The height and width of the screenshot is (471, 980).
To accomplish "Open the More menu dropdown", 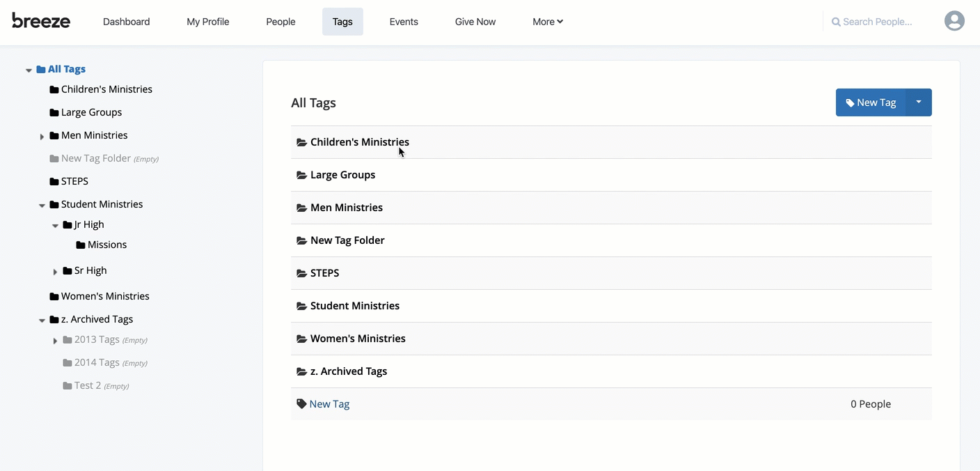I will (x=548, y=22).
